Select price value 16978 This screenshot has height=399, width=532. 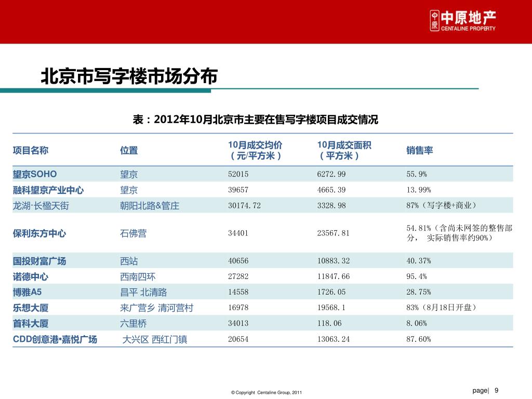tap(238, 308)
